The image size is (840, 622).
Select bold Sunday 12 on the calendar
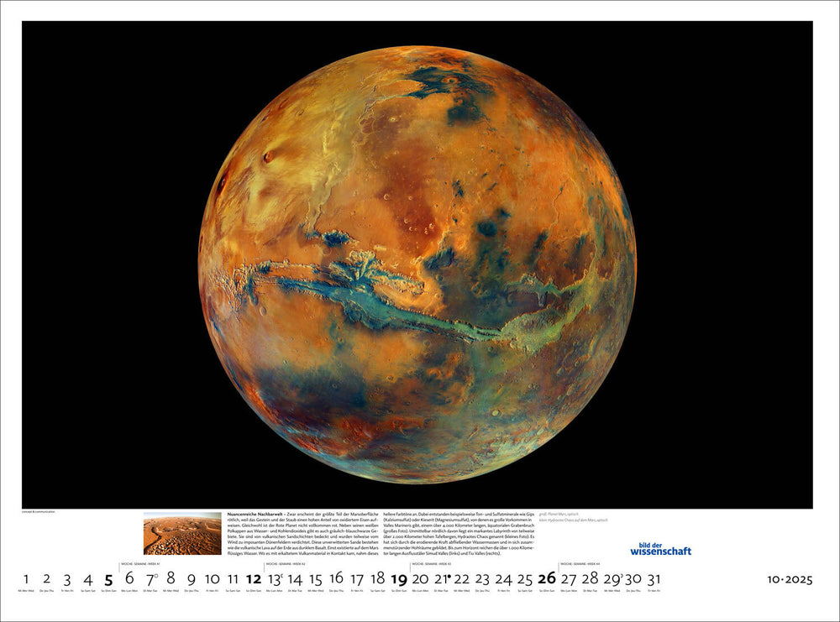(x=254, y=578)
